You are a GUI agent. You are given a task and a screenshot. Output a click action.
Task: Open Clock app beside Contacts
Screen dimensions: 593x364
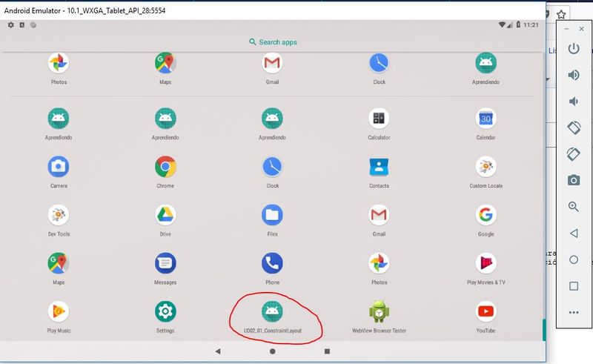(x=272, y=167)
